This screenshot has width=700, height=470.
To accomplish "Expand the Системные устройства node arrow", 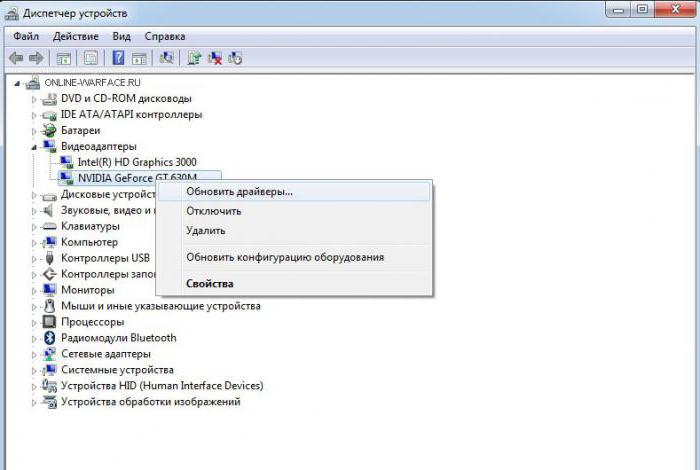I will coord(34,370).
